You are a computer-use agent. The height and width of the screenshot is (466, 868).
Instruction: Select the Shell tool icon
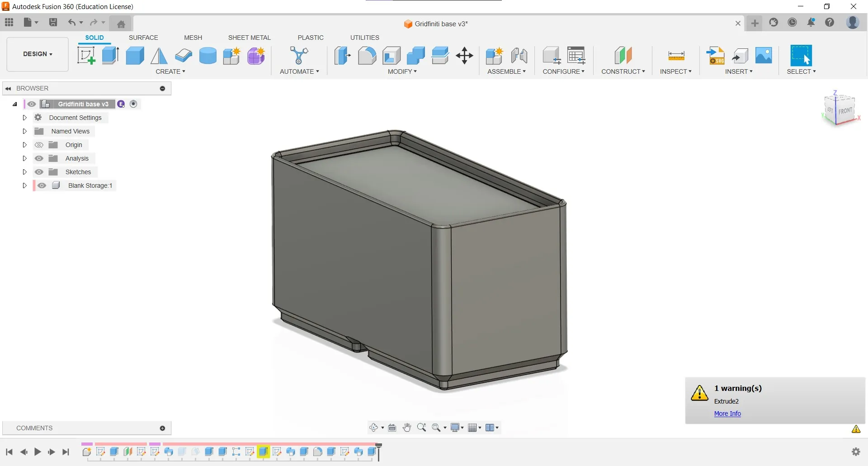click(x=392, y=56)
